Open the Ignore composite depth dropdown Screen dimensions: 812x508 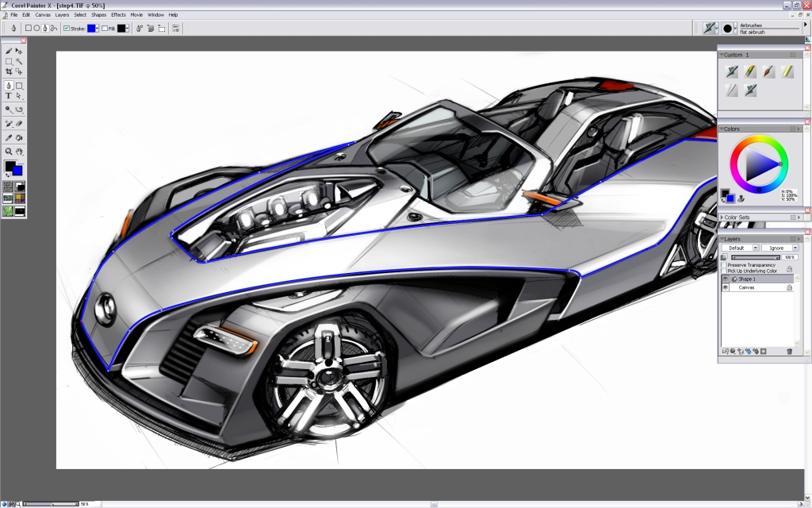click(x=795, y=248)
